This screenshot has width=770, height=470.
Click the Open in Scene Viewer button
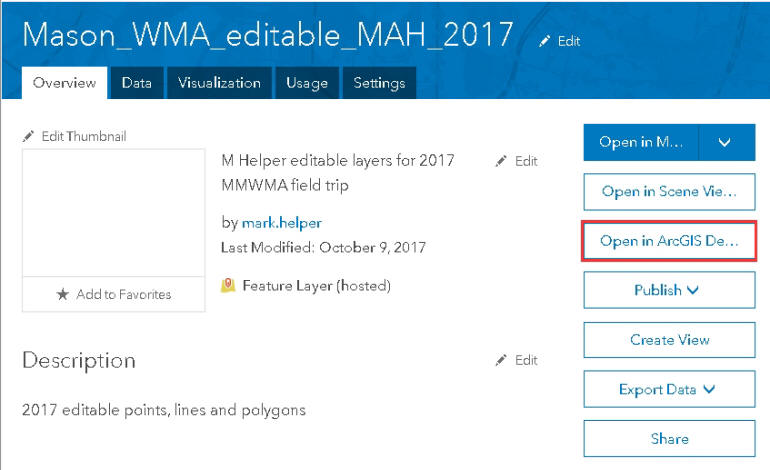click(669, 192)
